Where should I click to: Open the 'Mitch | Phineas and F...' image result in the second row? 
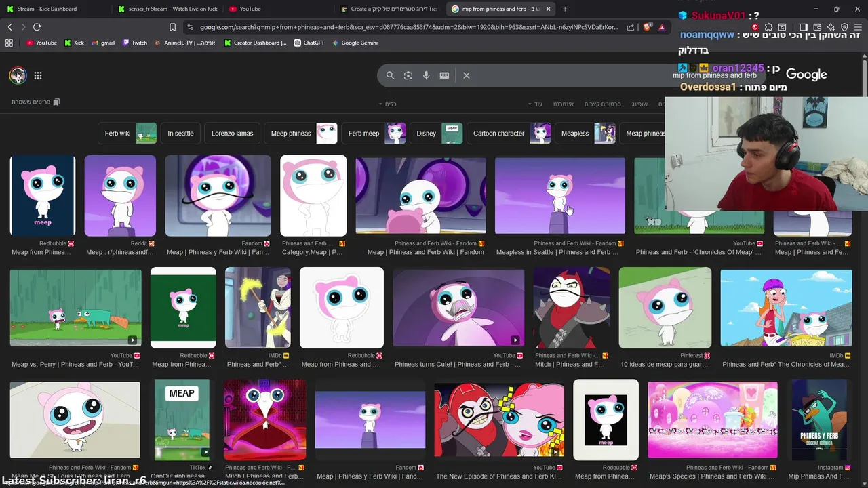point(572,308)
